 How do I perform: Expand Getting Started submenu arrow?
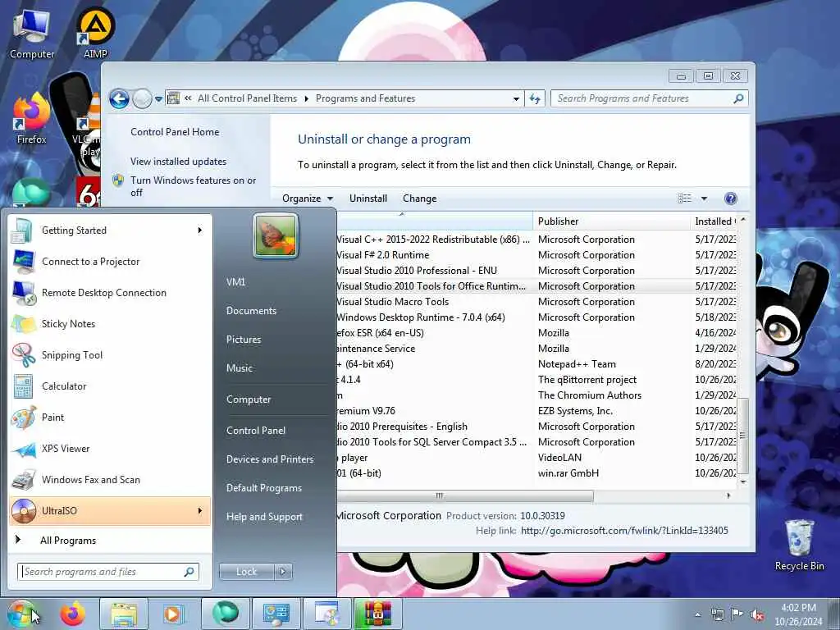click(x=200, y=231)
